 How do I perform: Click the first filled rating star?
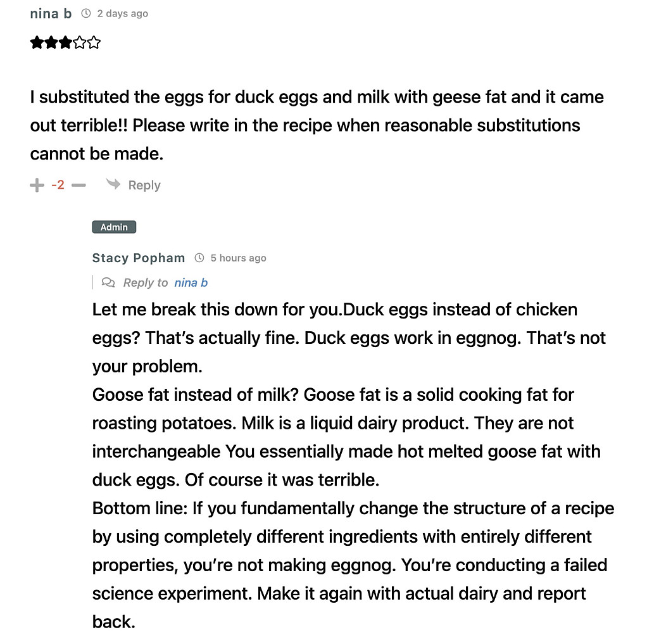(37, 43)
